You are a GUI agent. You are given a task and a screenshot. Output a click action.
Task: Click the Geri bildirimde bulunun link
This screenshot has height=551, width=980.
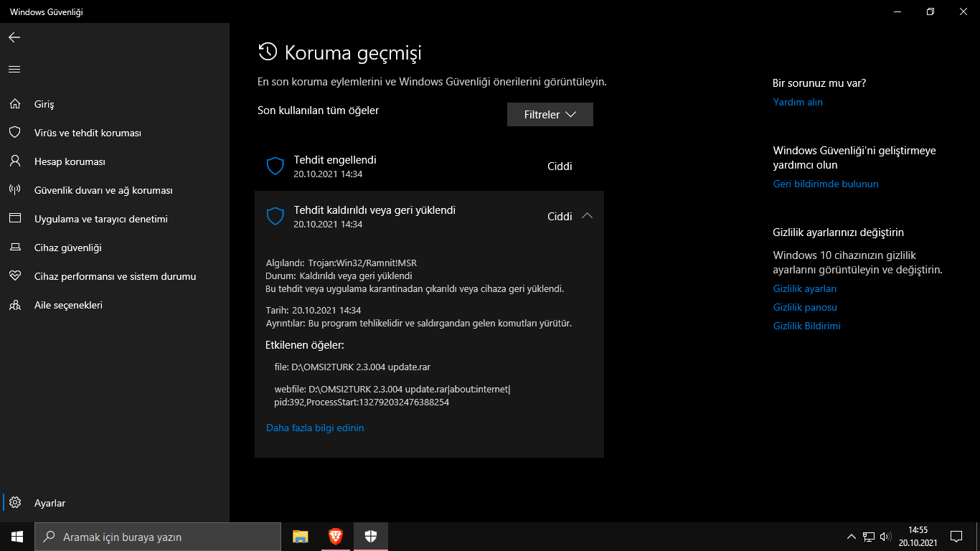tap(826, 184)
